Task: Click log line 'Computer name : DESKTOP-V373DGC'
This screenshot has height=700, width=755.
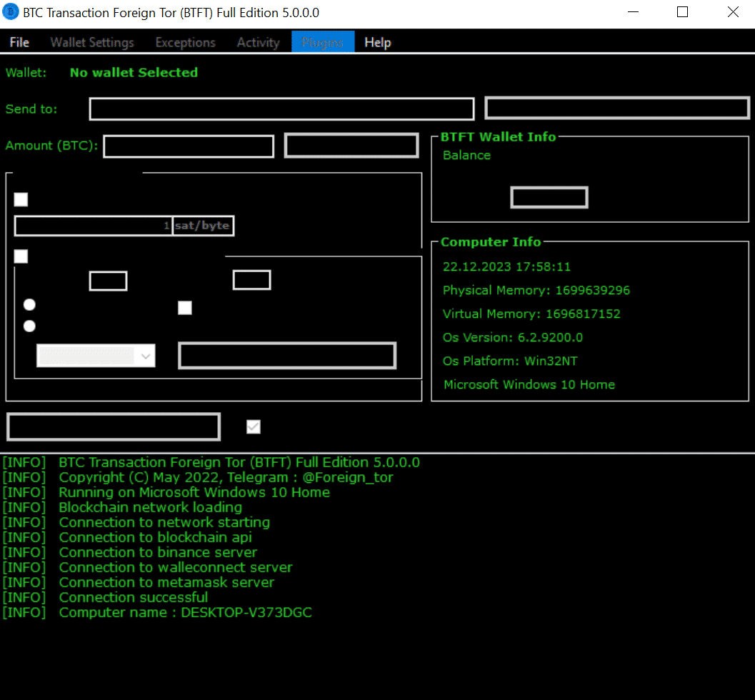Action: (186, 612)
